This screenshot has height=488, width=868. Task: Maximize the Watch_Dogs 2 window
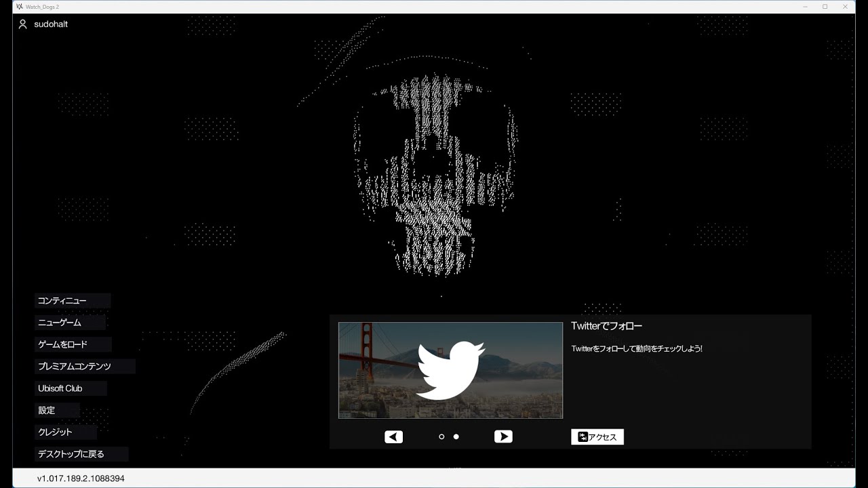coord(825,6)
